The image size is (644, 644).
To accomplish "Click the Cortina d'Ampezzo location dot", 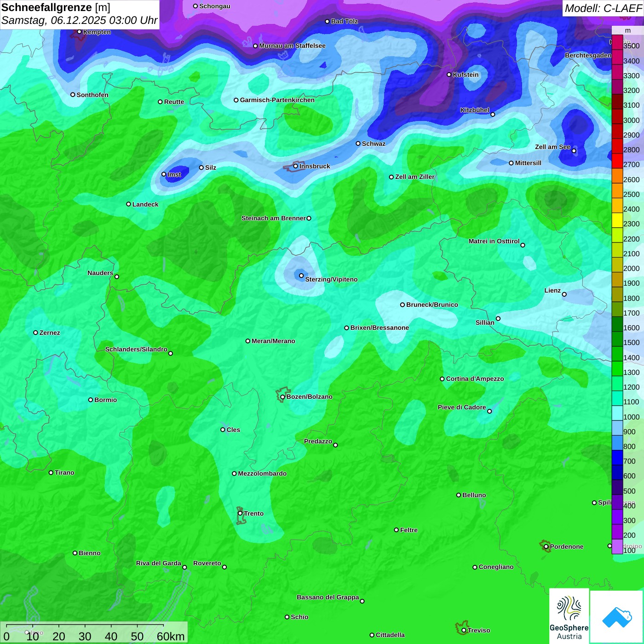I will pyautogui.click(x=443, y=379).
